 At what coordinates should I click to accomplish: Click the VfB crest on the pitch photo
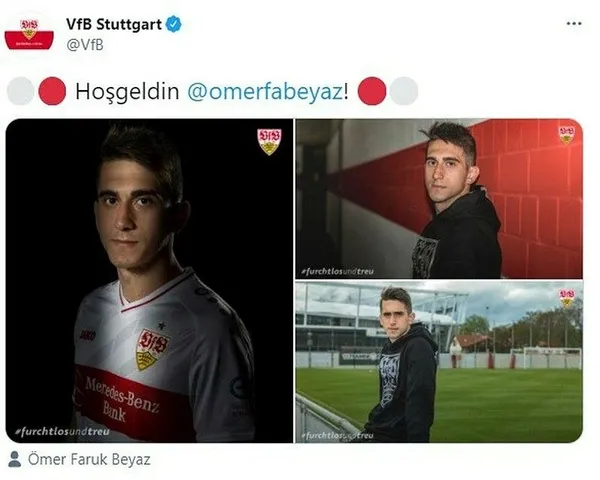pos(567,297)
